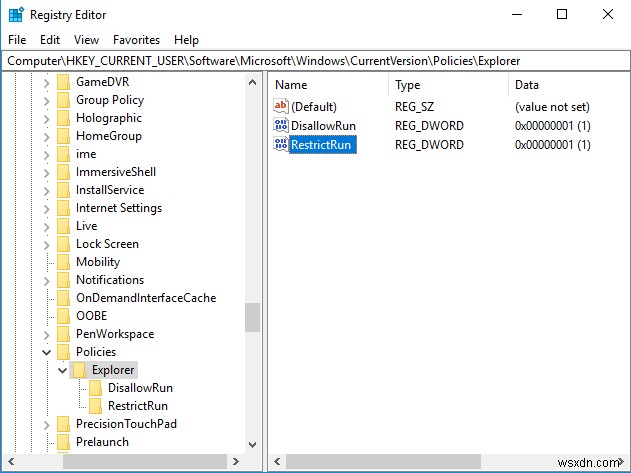This screenshot has width=631, height=473.
Task: Open the Favorites menu
Action: point(136,40)
